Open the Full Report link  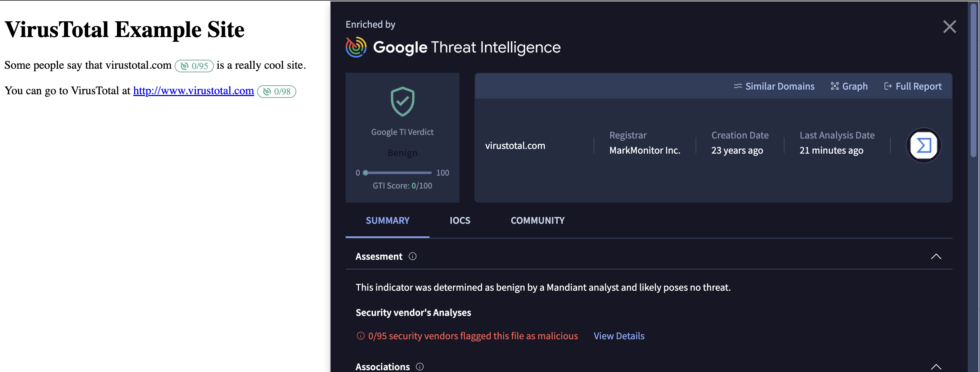click(913, 86)
